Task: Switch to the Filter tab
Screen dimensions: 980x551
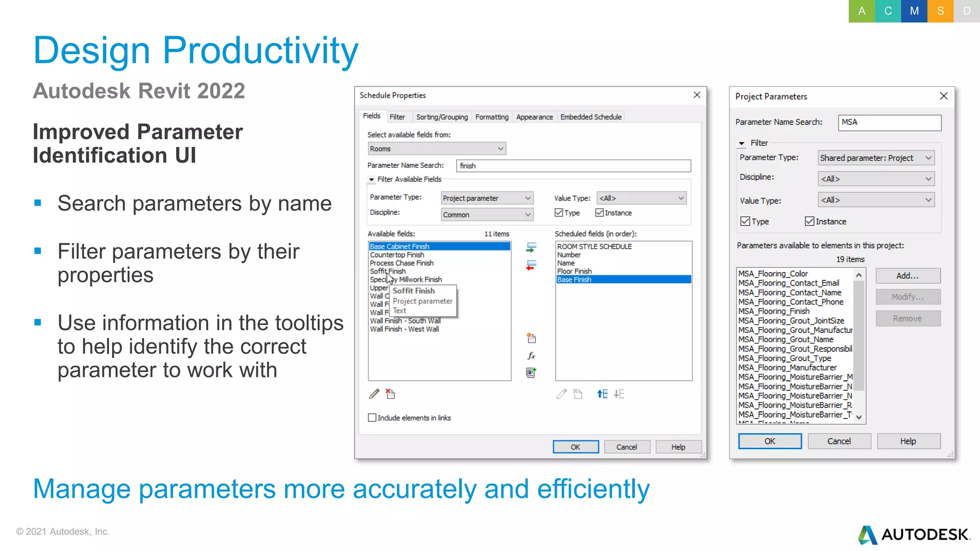Action: click(397, 117)
